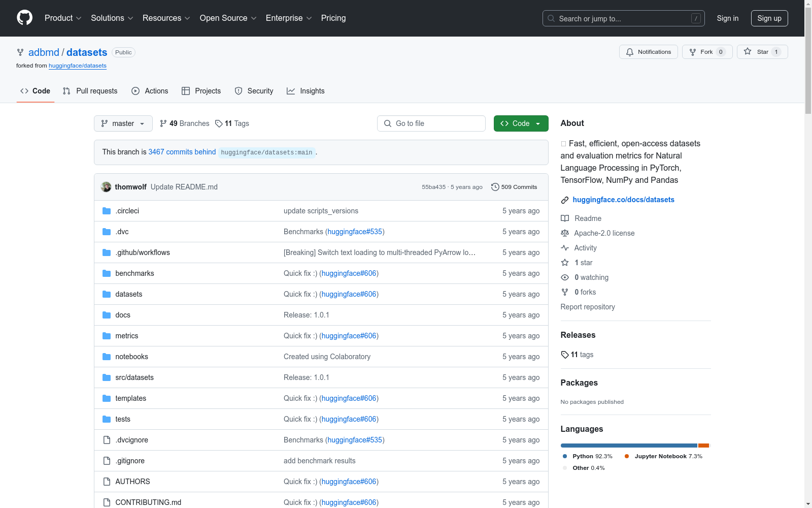812x508 pixels.
Task: Click the Go to file search icon
Action: click(388, 123)
